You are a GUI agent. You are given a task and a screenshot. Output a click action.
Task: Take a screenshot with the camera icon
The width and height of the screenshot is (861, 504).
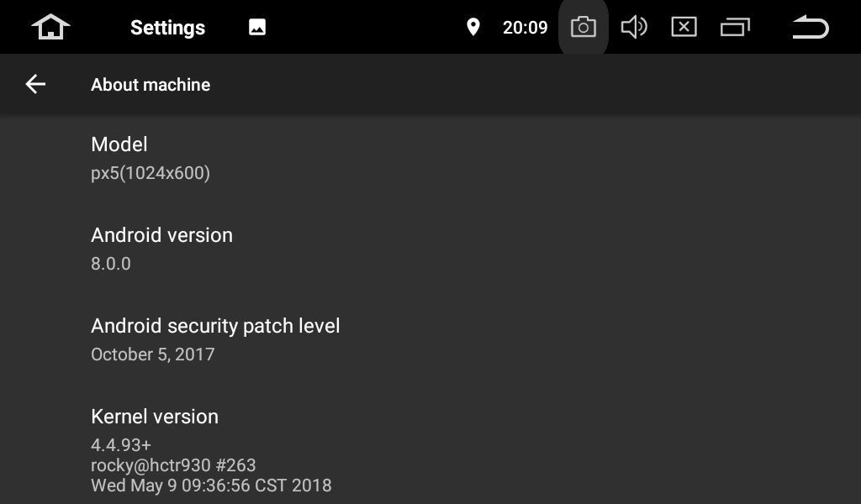click(584, 27)
